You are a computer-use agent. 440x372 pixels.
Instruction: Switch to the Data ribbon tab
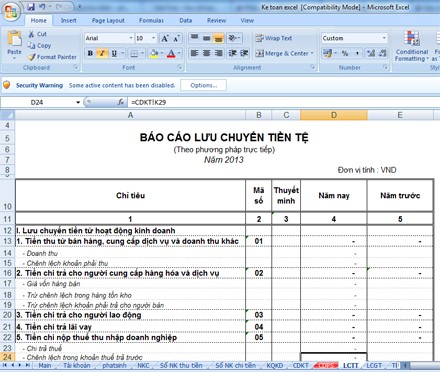tap(186, 21)
